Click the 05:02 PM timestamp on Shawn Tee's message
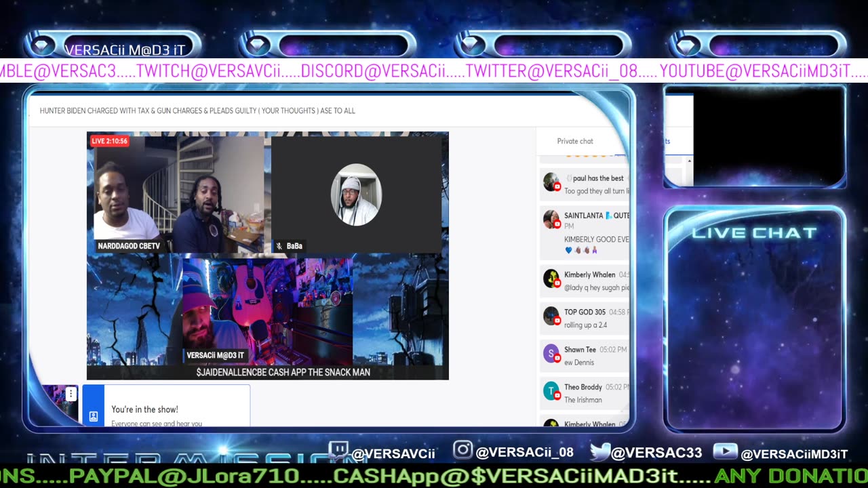This screenshot has height=488, width=868. coord(614,350)
